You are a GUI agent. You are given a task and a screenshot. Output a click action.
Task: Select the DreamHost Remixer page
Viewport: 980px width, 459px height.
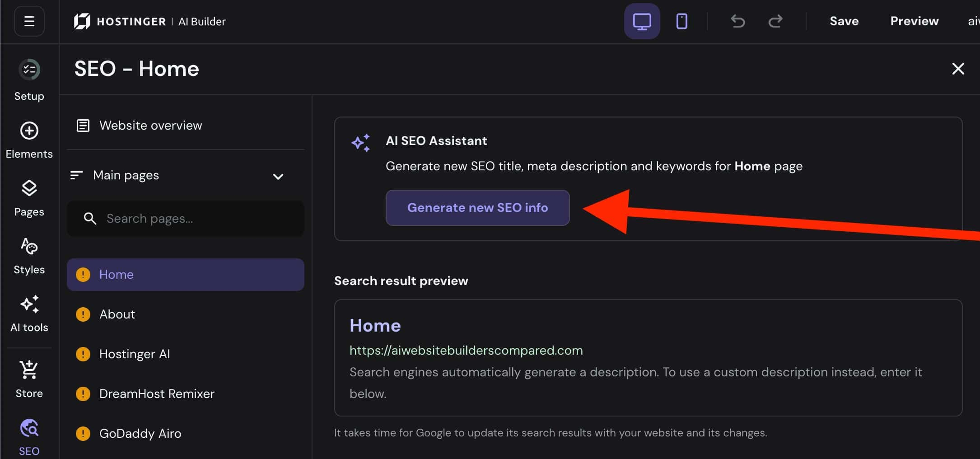[186, 393]
